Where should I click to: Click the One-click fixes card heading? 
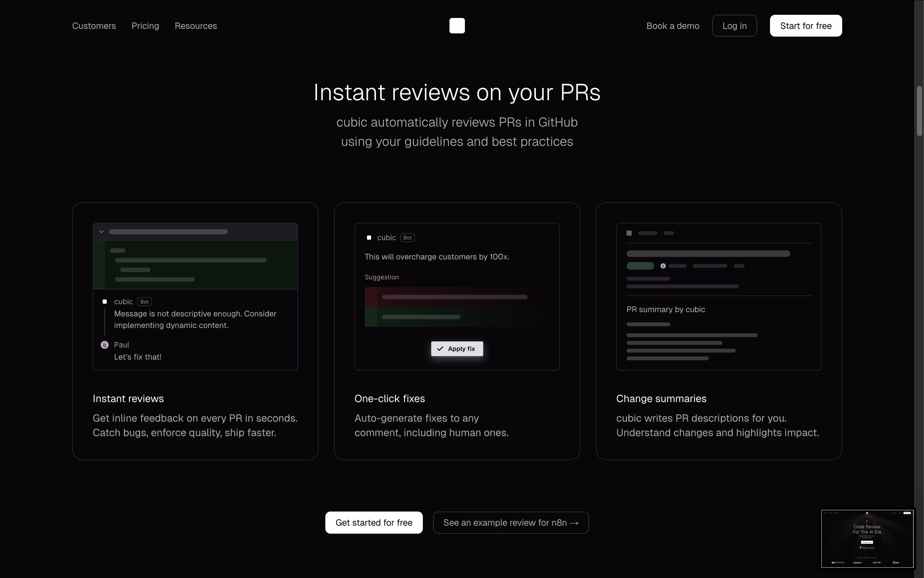click(389, 398)
